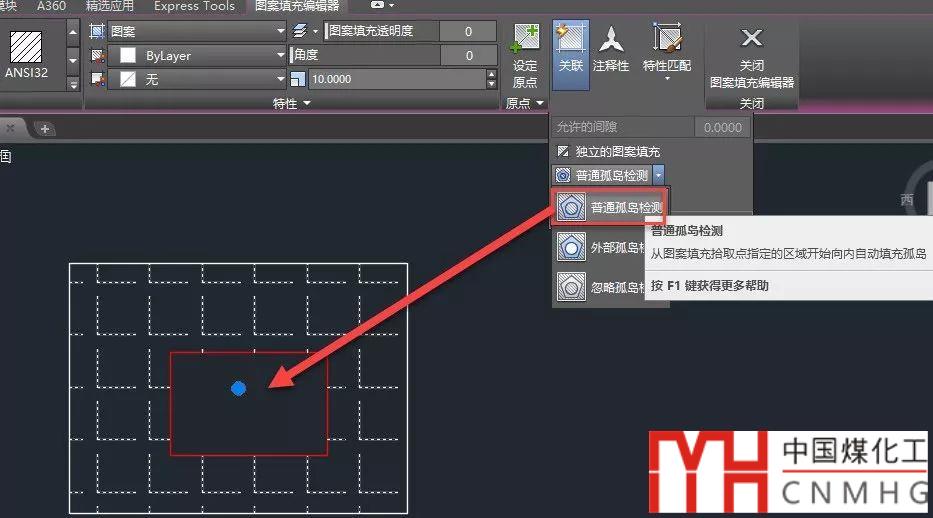Click the hatch transparency layers icon
Viewport: 933px width, 518px height.
point(303,31)
